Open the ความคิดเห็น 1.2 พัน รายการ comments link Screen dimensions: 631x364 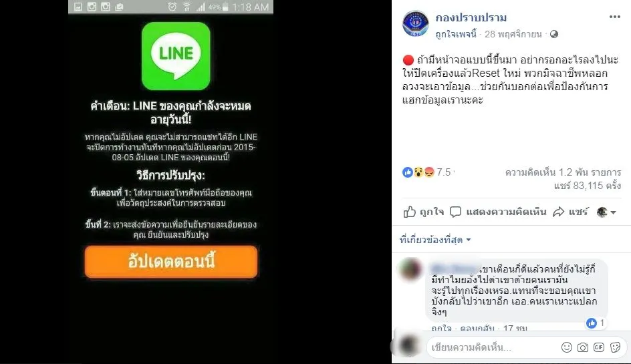[x=563, y=172]
